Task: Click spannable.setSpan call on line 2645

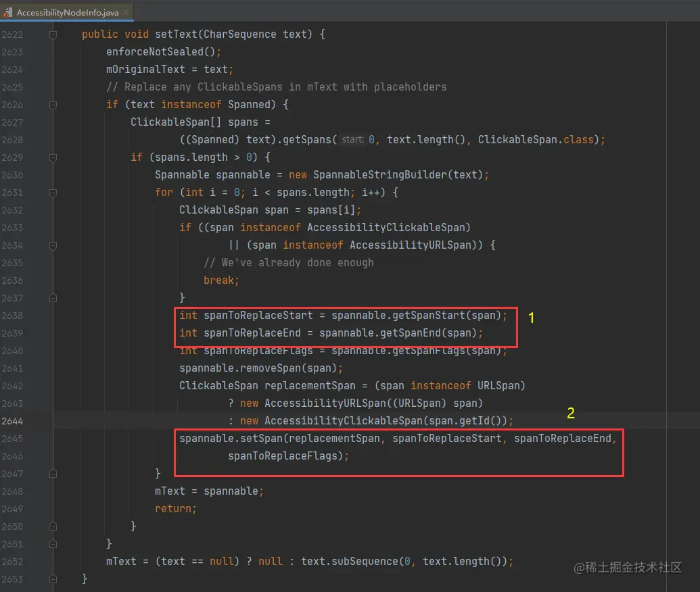Action: click(x=231, y=439)
